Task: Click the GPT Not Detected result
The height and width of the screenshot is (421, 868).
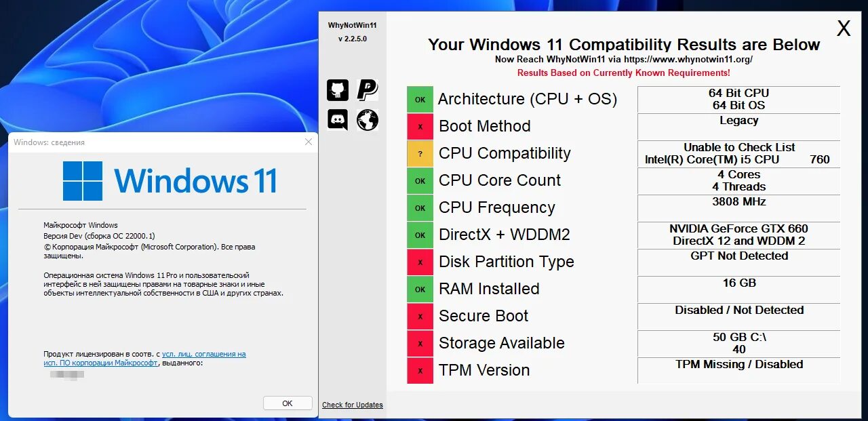Action: 739,262
